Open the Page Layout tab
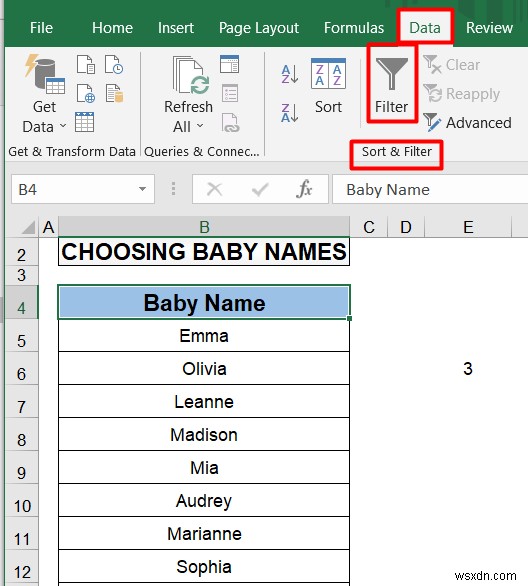The image size is (528, 586). pos(259,28)
